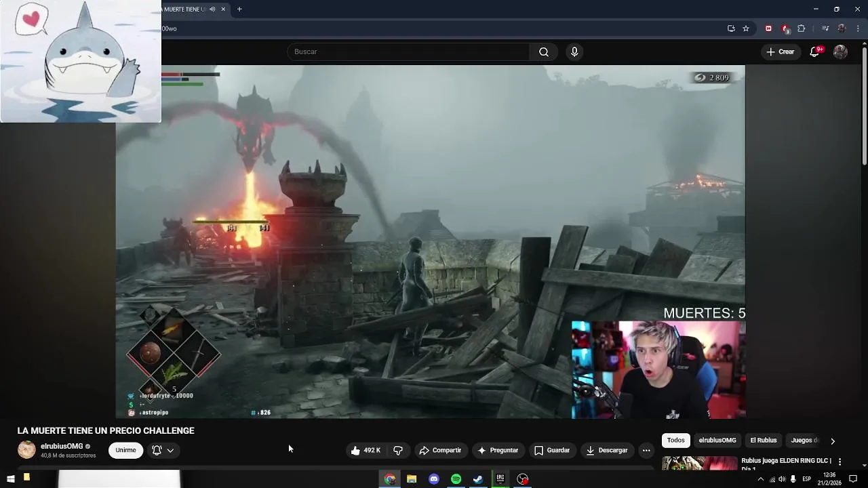Open more actions ellipsis below the video
Viewport: 868px width, 488px height.
pos(646,450)
